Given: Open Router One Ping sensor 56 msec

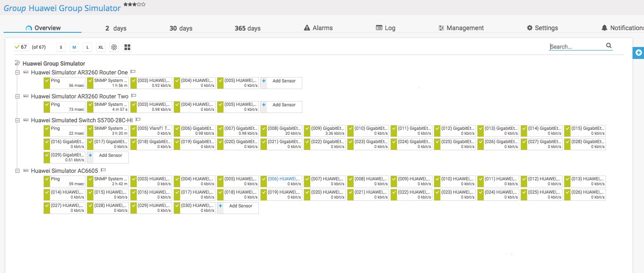Looking at the screenshot, I should coord(65,83).
